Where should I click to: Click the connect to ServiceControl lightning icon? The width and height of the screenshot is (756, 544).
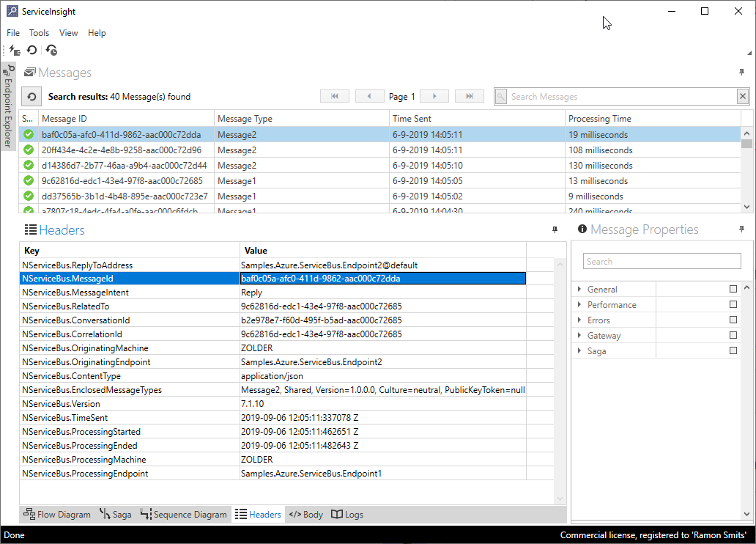pos(14,50)
